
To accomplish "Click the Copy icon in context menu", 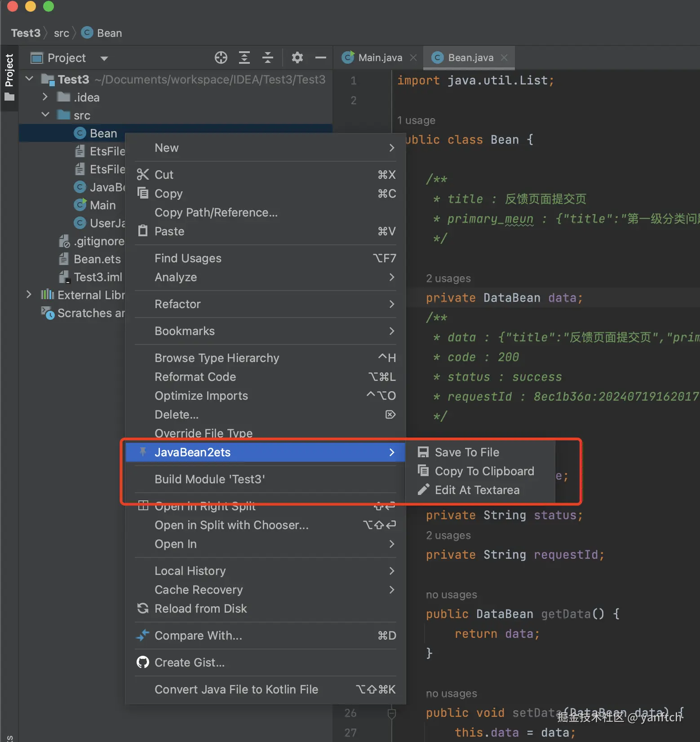I will pyautogui.click(x=143, y=193).
